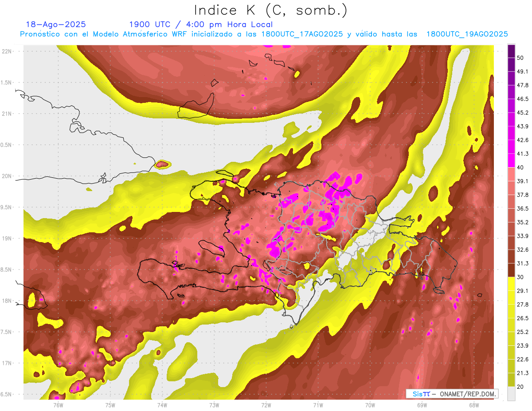
Task: Click the 69W longitude label
Action: coord(422,405)
